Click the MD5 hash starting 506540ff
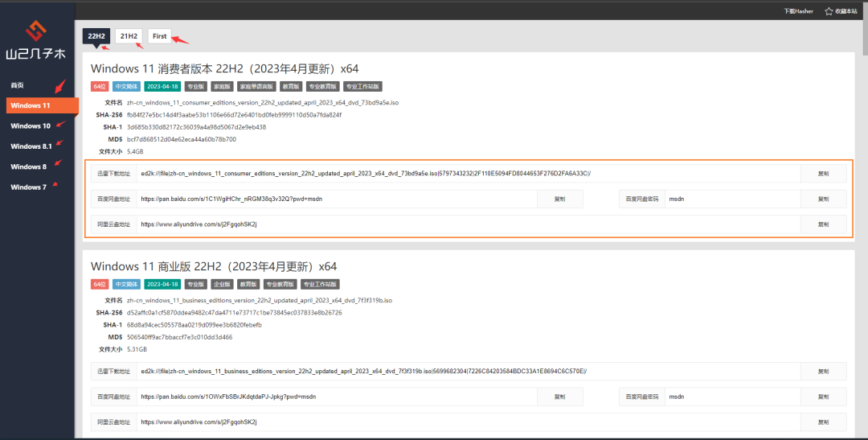The image size is (868, 440). point(179,337)
